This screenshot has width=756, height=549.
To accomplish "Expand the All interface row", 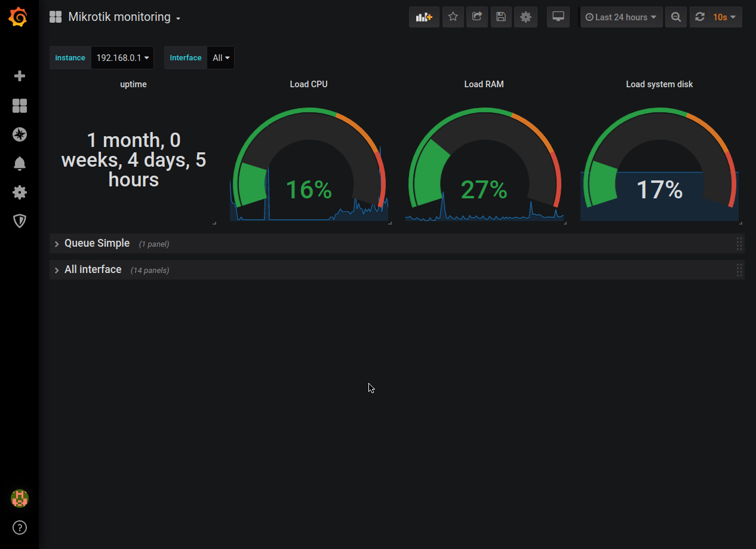I will 93,269.
